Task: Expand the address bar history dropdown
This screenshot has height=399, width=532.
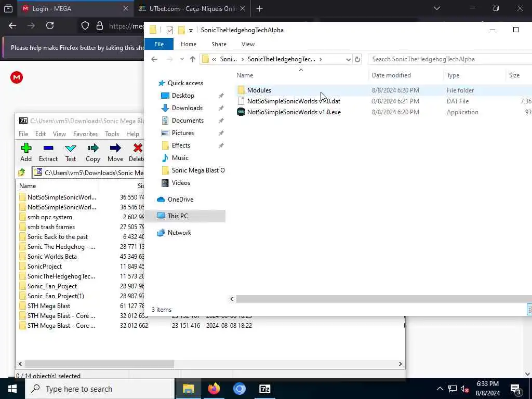Action: tap(348, 59)
